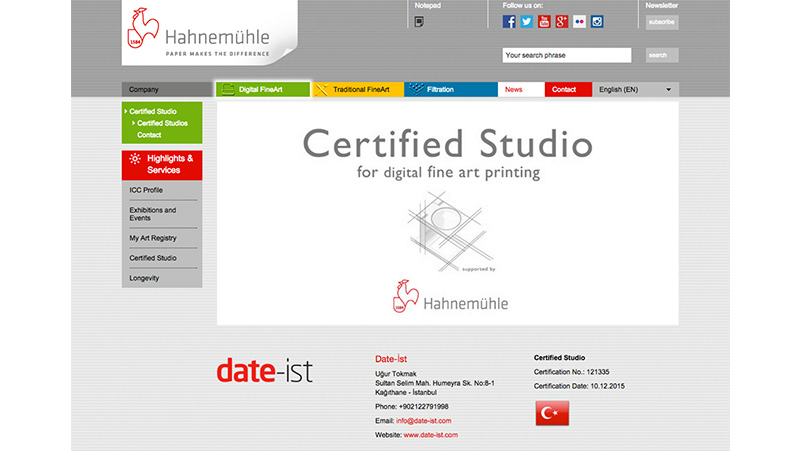Open the Filtration tab
The image size is (800, 451).
point(451,89)
